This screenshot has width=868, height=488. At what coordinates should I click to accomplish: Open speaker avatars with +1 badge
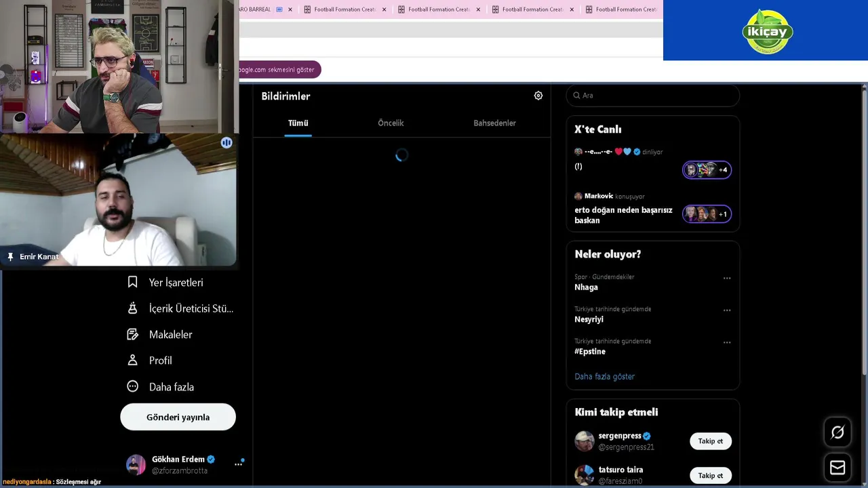coord(707,214)
